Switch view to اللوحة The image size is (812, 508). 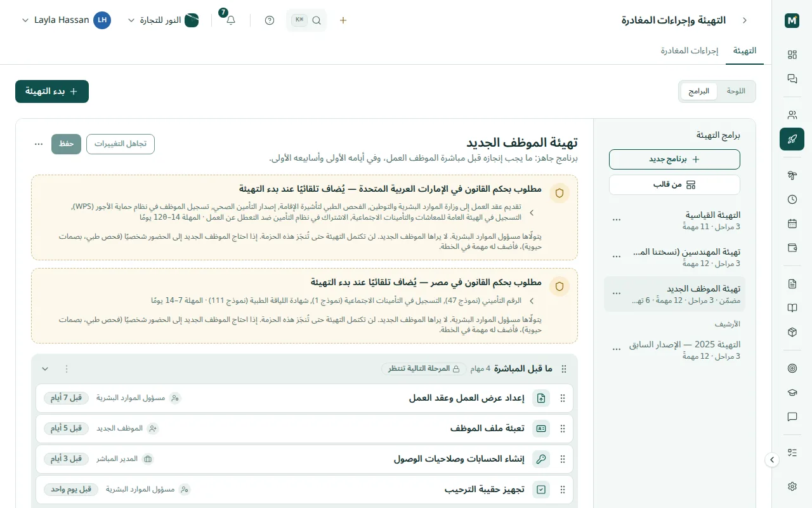tap(736, 91)
